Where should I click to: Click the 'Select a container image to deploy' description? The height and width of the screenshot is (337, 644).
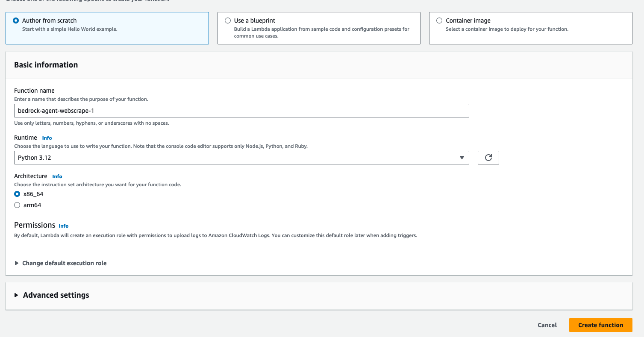(x=507, y=29)
